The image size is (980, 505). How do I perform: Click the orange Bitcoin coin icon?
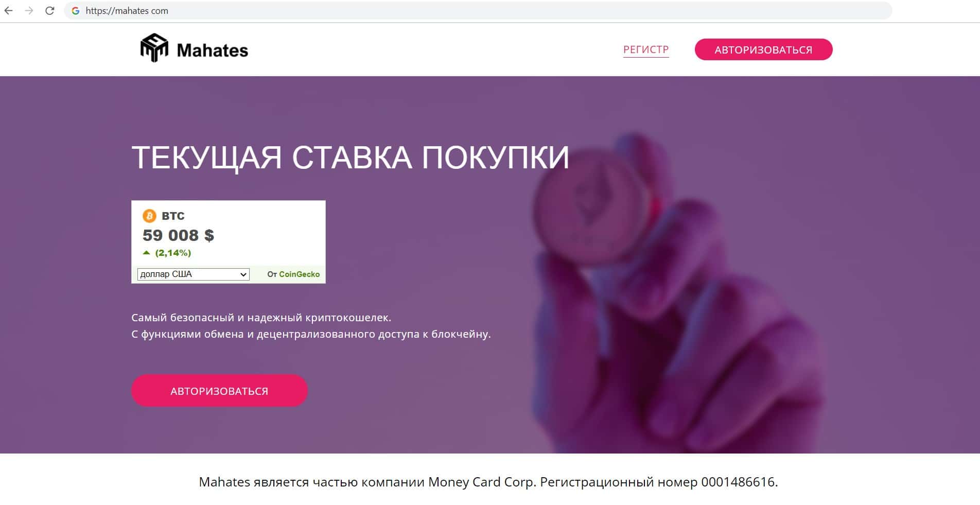[149, 216]
